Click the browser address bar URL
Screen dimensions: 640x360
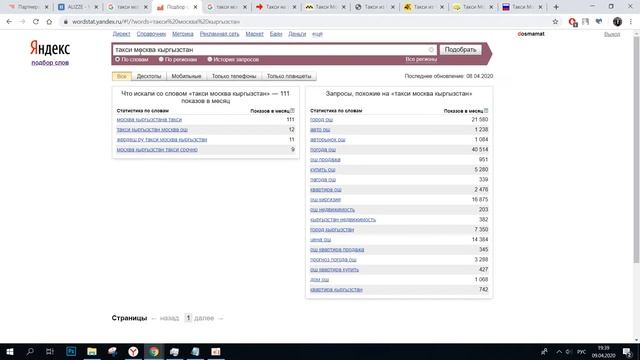click(156, 22)
